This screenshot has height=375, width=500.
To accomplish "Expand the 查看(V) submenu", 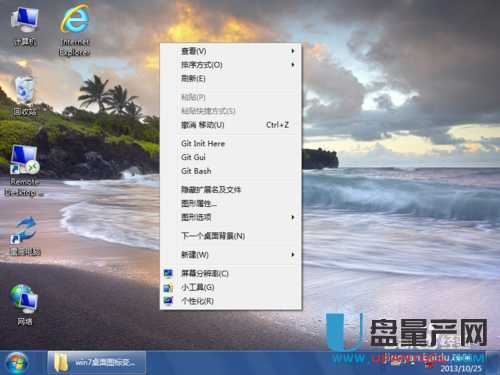I will click(231, 51).
